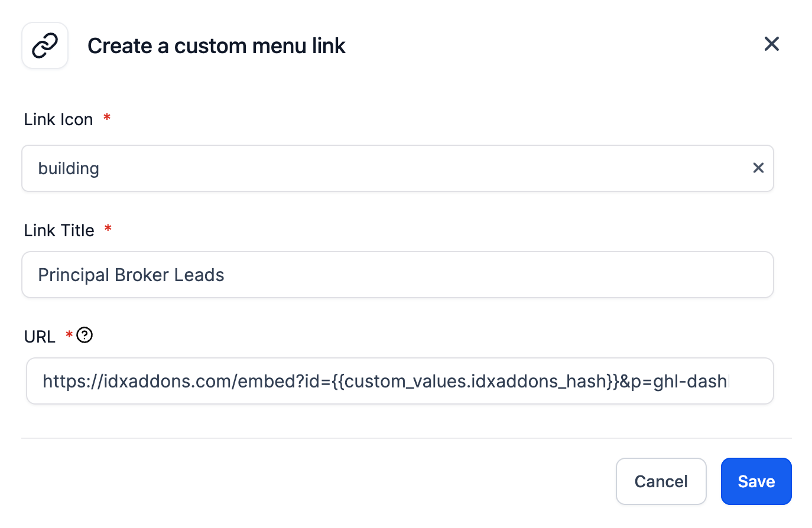The image size is (812, 528).
Task: Click the red asterisk beside Link Icon
Action: pos(107,118)
